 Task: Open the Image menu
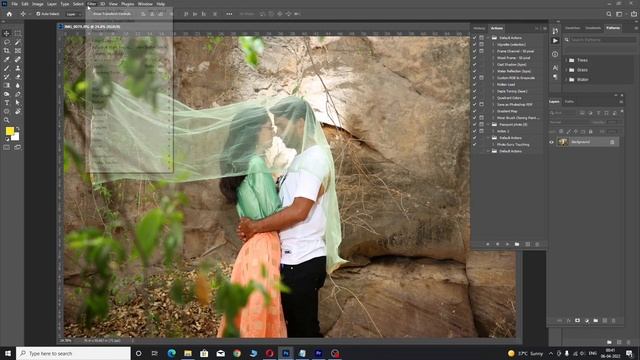coord(37,4)
